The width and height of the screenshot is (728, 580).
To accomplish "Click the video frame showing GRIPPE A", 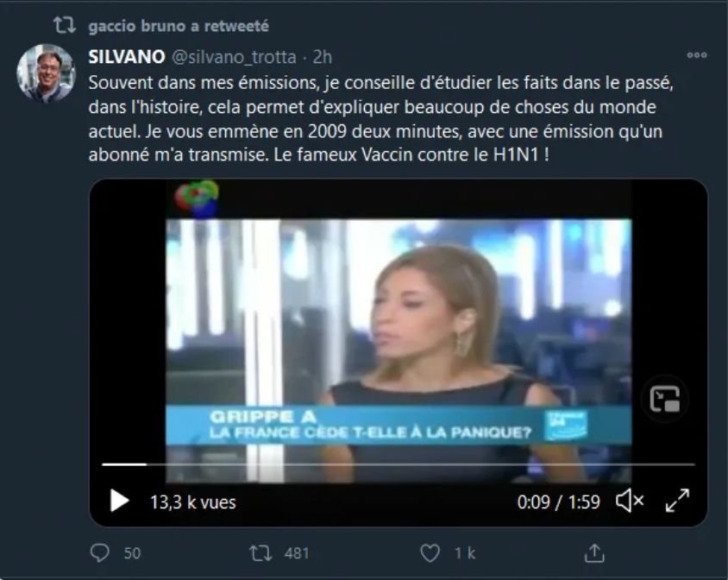I will (399, 325).
